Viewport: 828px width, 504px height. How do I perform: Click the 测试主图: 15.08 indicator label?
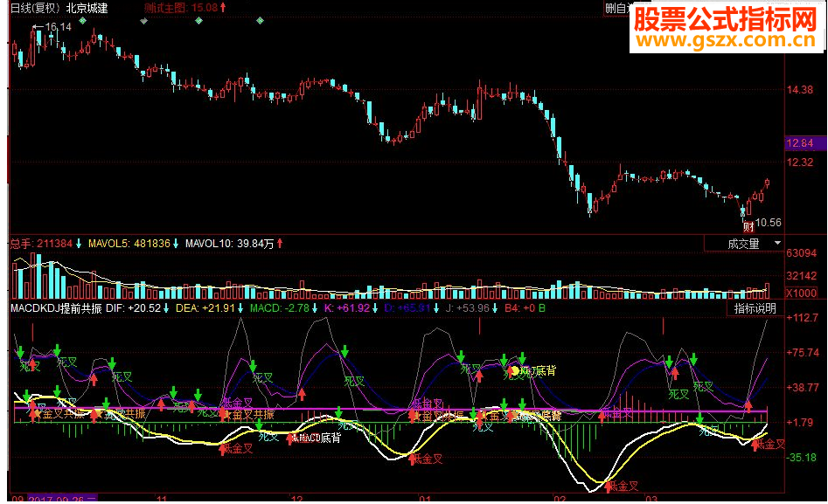click(181, 8)
